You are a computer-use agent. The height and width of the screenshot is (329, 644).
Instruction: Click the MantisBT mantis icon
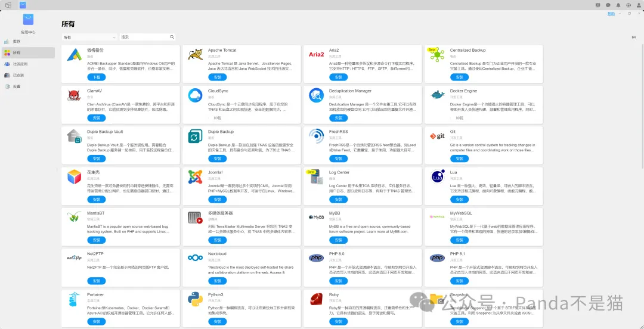point(75,218)
